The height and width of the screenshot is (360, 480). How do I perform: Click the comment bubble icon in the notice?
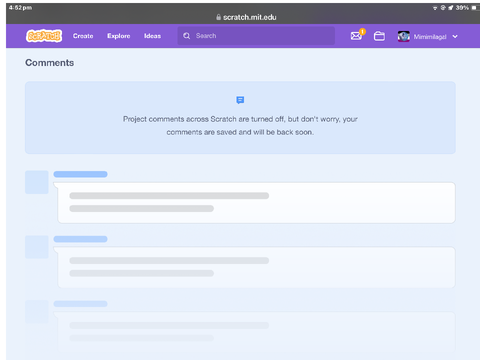tap(240, 100)
